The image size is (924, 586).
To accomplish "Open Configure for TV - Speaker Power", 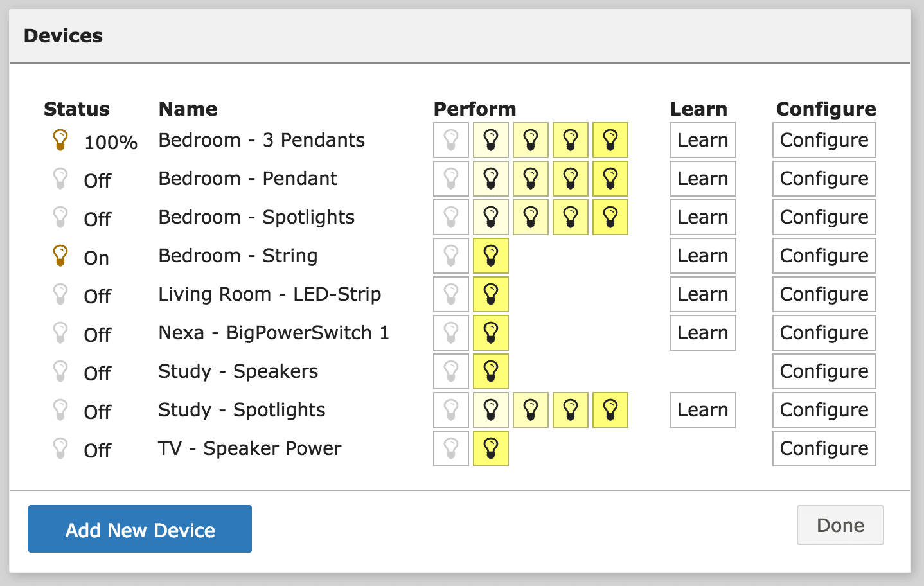I will click(x=824, y=448).
